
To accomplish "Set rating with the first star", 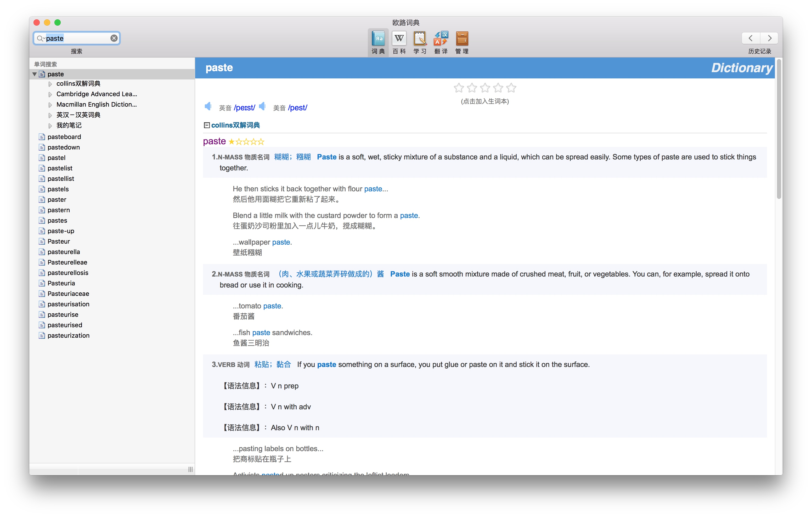I will coord(459,88).
